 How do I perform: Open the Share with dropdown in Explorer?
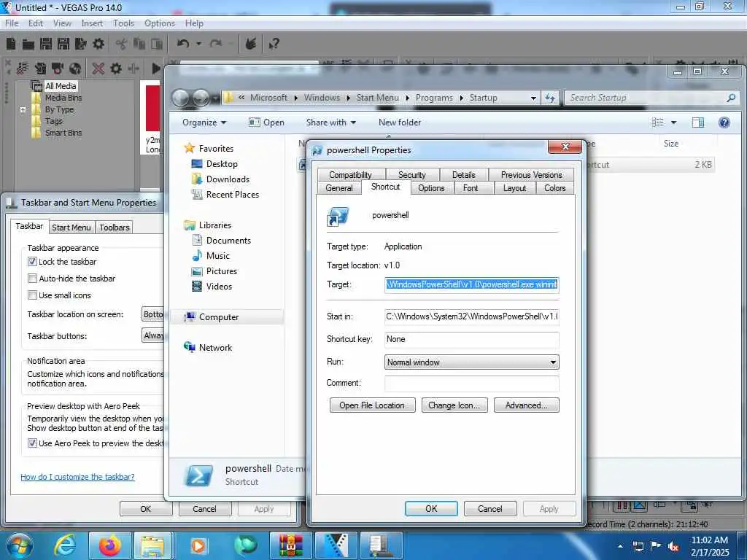pyautogui.click(x=331, y=122)
